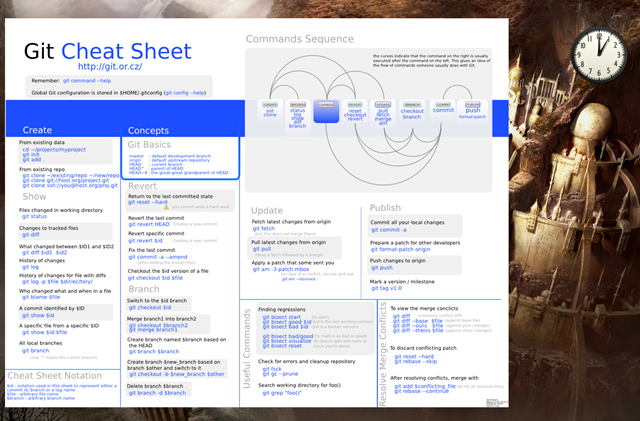Click 'git bisect visualize' command
The image size is (640, 421).
tap(287, 341)
